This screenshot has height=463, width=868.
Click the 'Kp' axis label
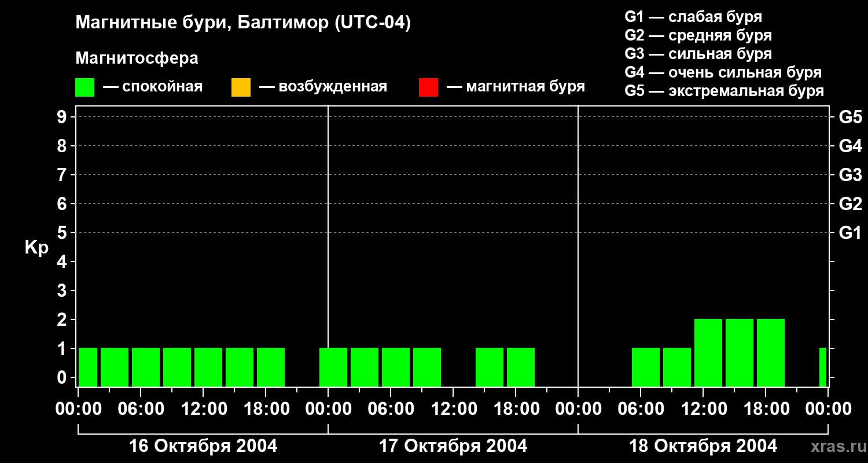pyautogui.click(x=37, y=248)
